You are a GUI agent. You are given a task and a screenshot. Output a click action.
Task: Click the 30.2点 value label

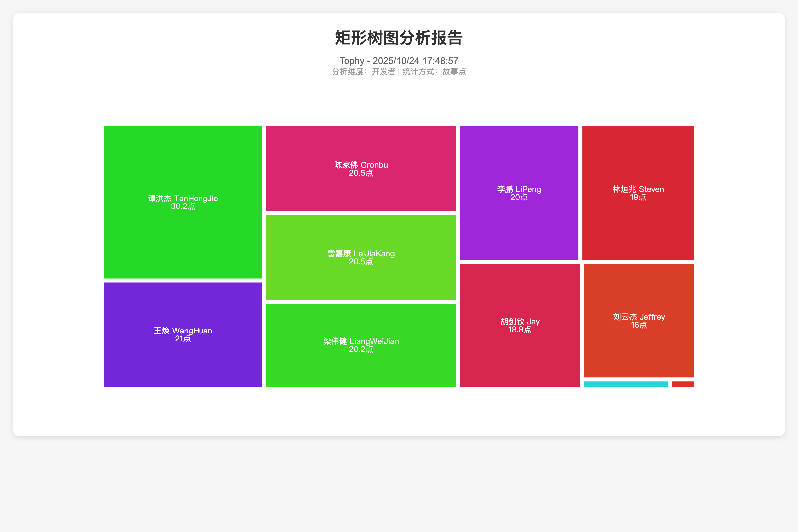[x=183, y=206]
